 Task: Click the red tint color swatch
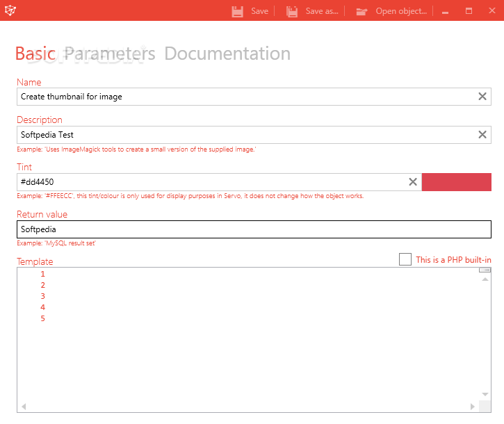click(457, 182)
